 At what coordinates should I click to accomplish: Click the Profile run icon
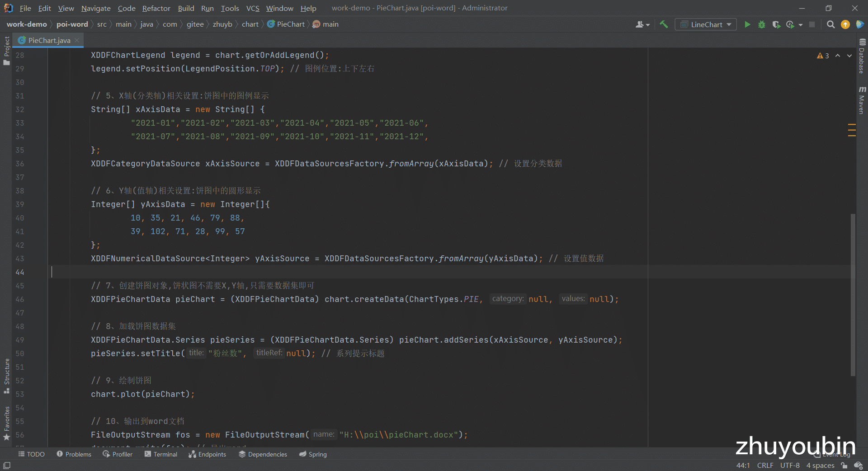790,24
